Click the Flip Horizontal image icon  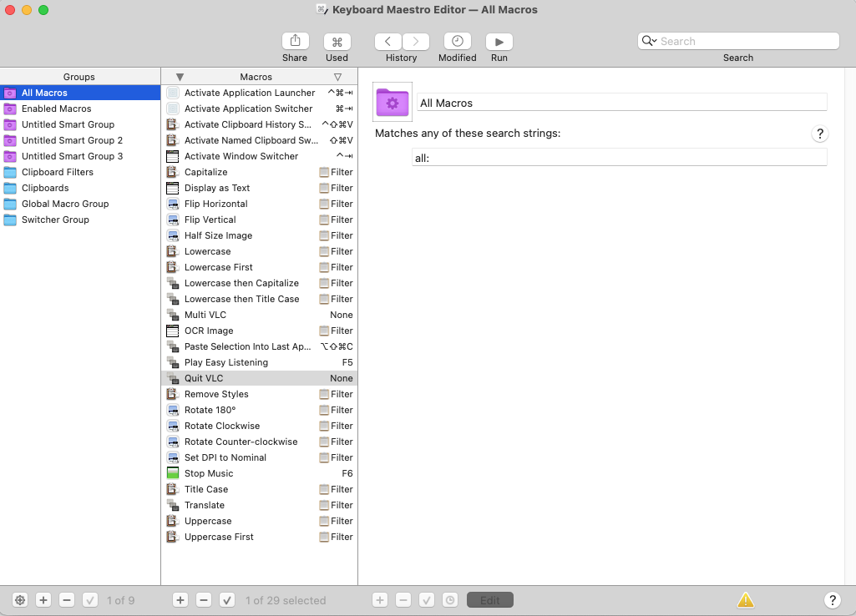[173, 204]
